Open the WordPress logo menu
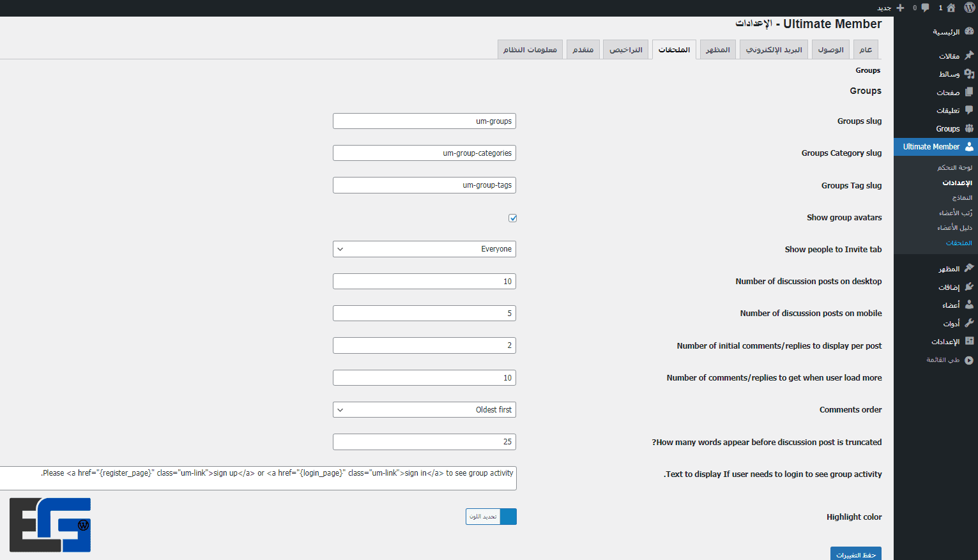Viewport: 978px width, 560px height. [x=969, y=8]
